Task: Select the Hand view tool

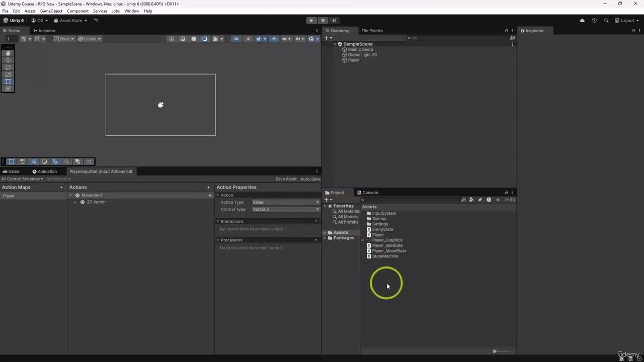Action: (8, 53)
